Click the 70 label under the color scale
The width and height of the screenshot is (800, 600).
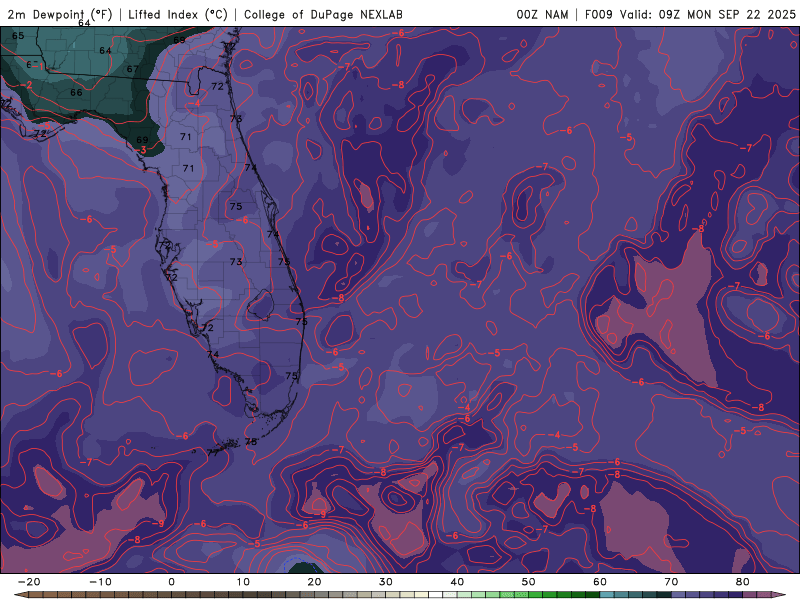click(x=671, y=582)
